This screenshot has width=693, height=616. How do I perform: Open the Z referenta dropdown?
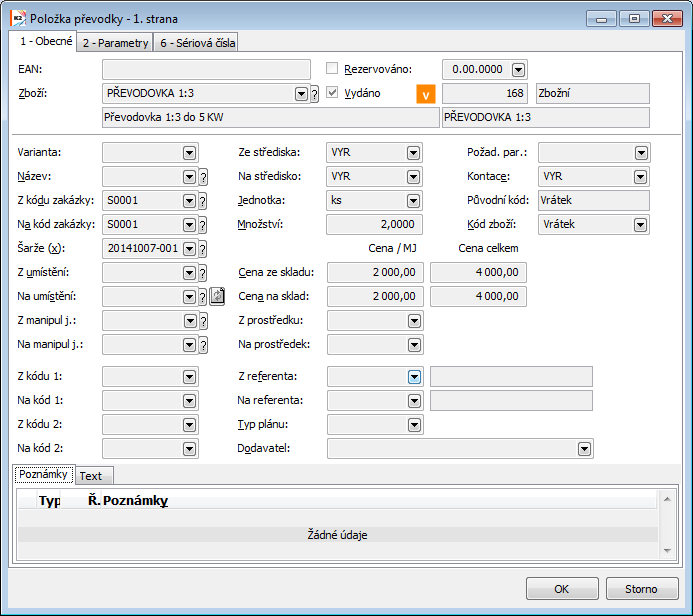[414, 377]
